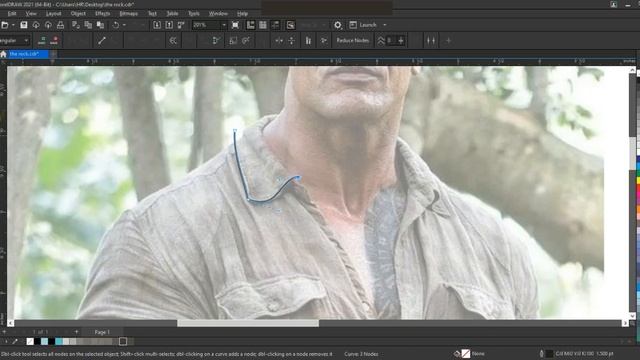Click the horizontal scrollbar thumb
640x360 pixels.
[248, 323]
